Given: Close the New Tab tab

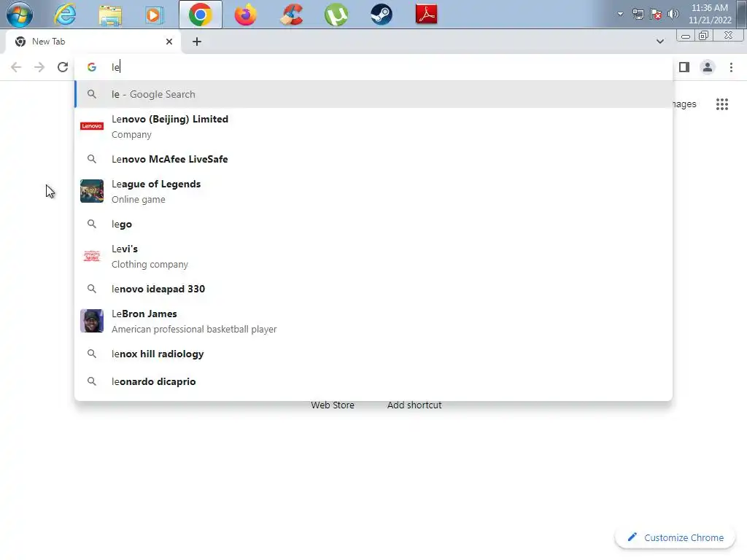Looking at the screenshot, I should (169, 42).
